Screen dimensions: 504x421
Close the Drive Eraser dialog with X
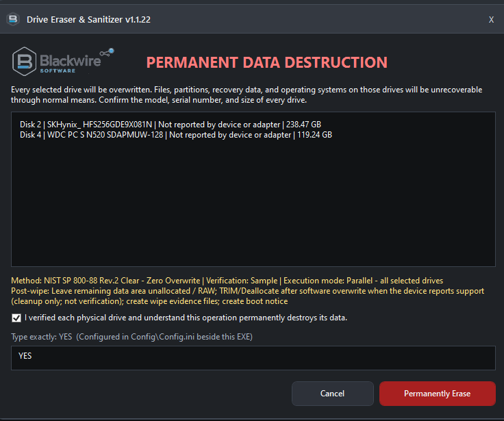click(x=491, y=20)
